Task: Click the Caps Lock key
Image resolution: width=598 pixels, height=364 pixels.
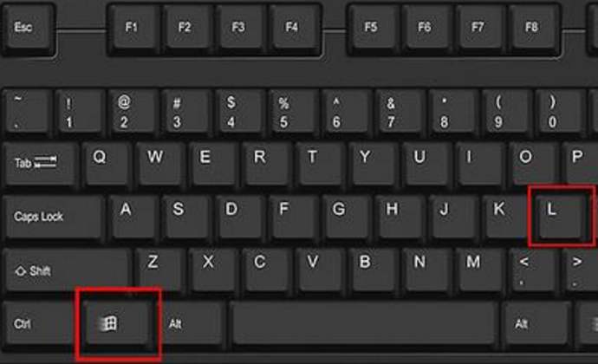Action: [x=53, y=217]
